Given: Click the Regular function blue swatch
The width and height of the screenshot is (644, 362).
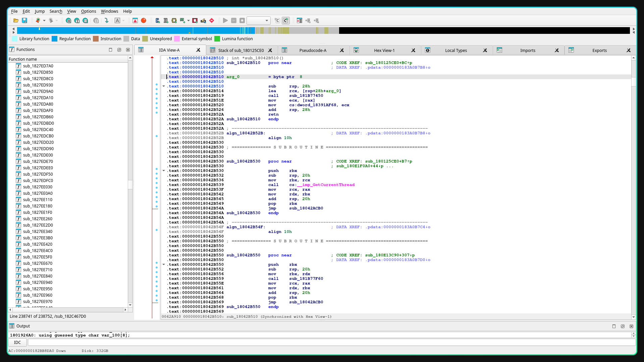Looking at the screenshot, I should [55, 39].
